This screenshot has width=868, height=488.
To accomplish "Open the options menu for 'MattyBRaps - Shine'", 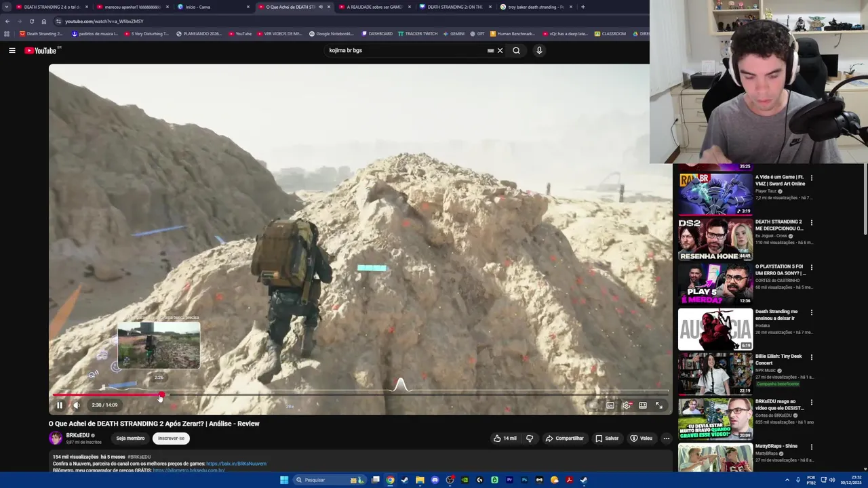I will click(x=812, y=447).
